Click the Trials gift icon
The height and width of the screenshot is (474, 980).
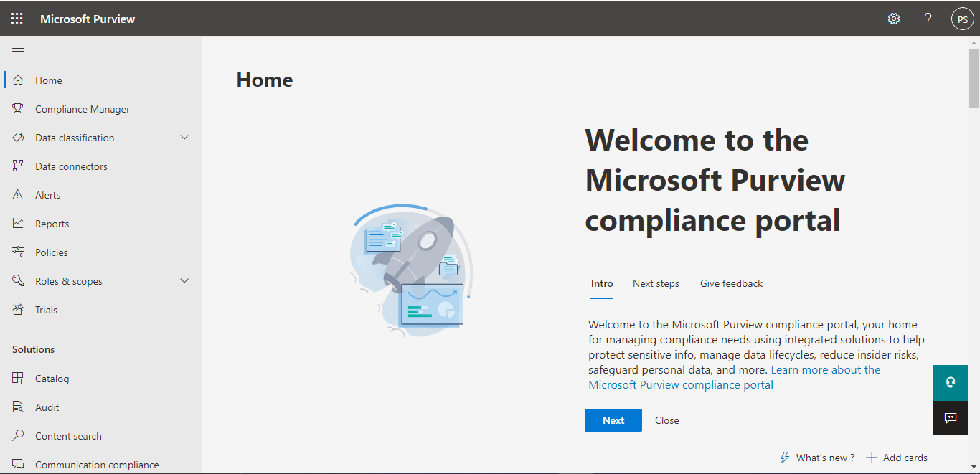pyautogui.click(x=19, y=310)
